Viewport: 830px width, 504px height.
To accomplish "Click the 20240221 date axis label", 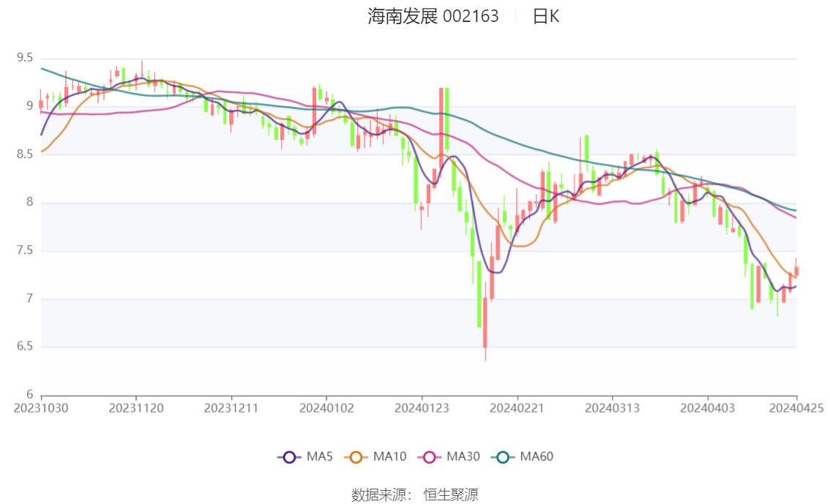I will tap(517, 408).
